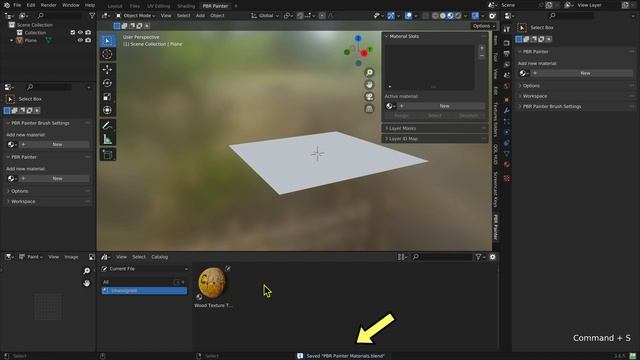Click the asset browser search field
This screenshot has width=640, height=360.
(x=442, y=257)
